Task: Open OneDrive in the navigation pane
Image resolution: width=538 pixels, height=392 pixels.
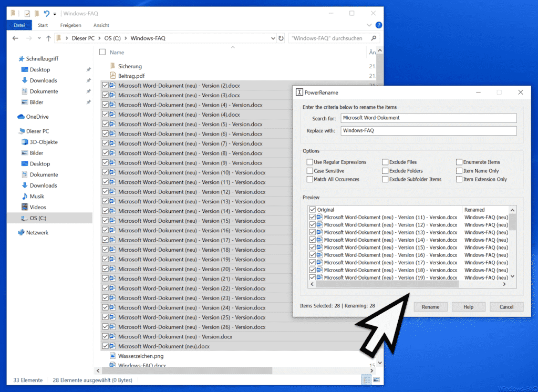Action: (x=37, y=117)
